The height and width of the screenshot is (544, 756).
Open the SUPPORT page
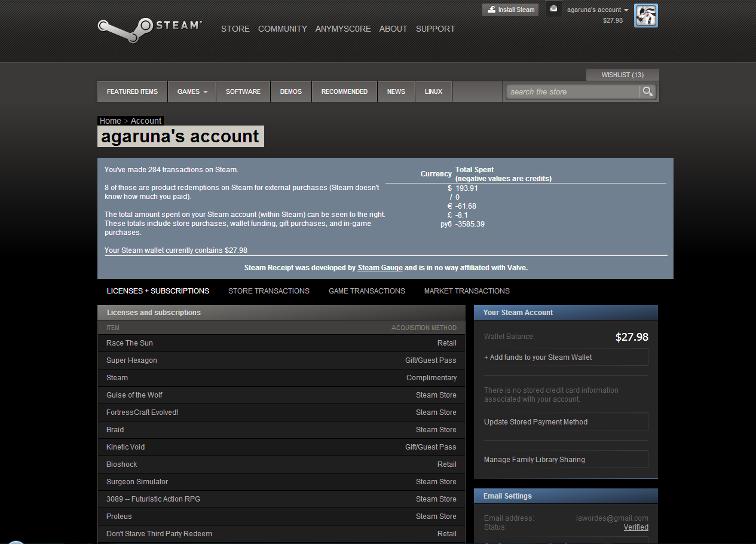point(435,29)
